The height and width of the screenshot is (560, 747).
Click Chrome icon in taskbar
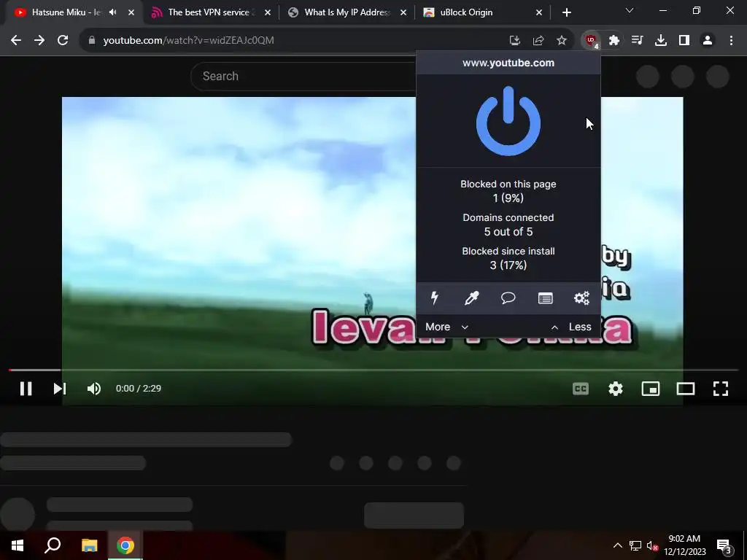(125, 545)
